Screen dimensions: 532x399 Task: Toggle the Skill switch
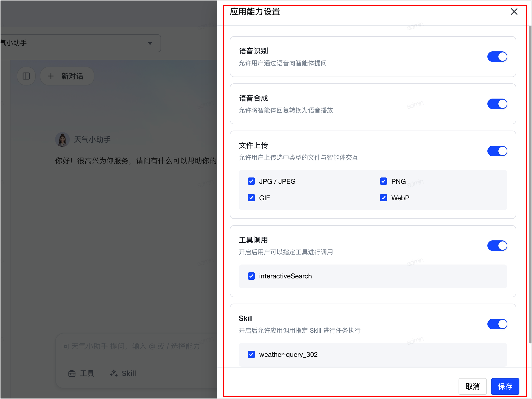pyautogui.click(x=497, y=324)
